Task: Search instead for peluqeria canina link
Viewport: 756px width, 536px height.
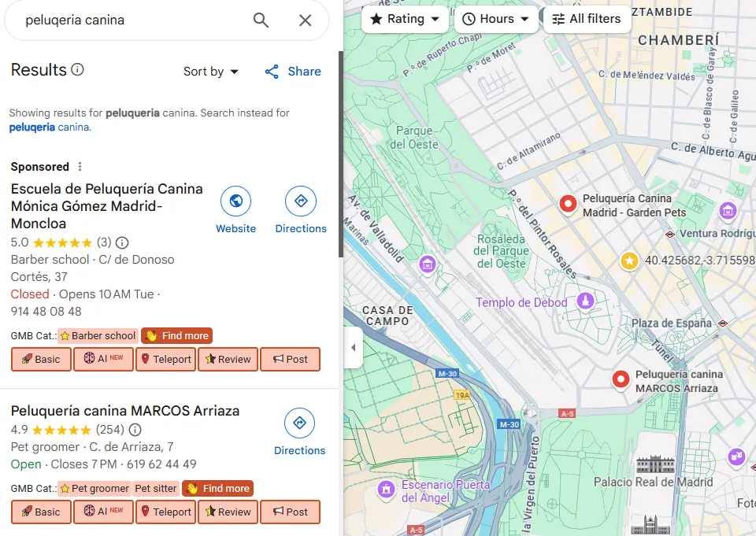Action: 49,128
